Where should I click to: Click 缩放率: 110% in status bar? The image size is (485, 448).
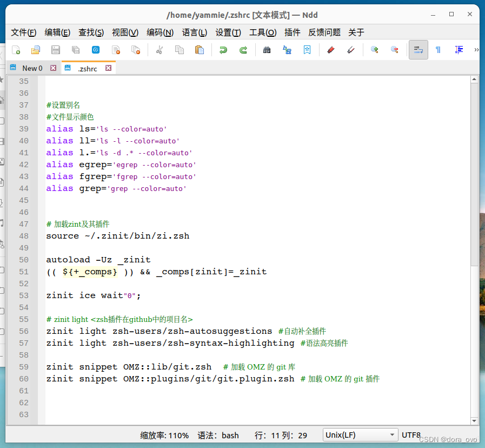click(x=164, y=436)
